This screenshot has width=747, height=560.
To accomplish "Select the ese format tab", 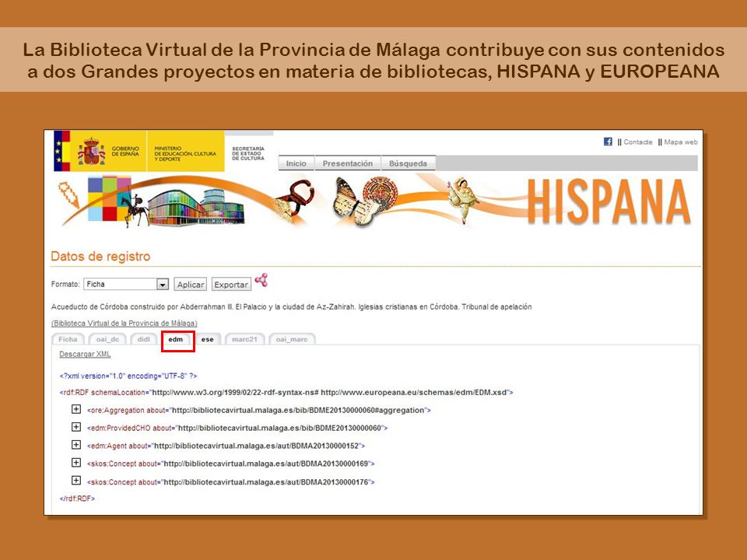I will click(x=207, y=339).
